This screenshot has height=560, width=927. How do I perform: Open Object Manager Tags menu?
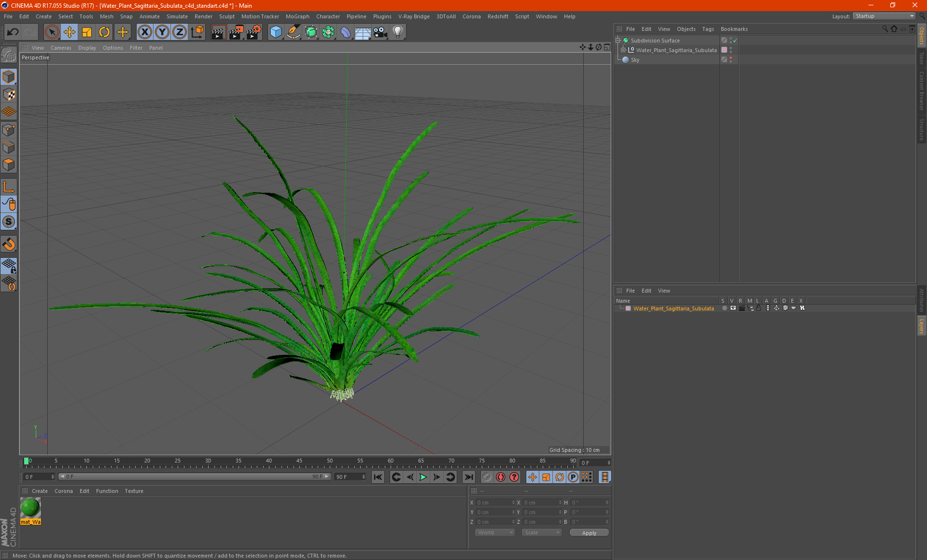coord(708,29)
